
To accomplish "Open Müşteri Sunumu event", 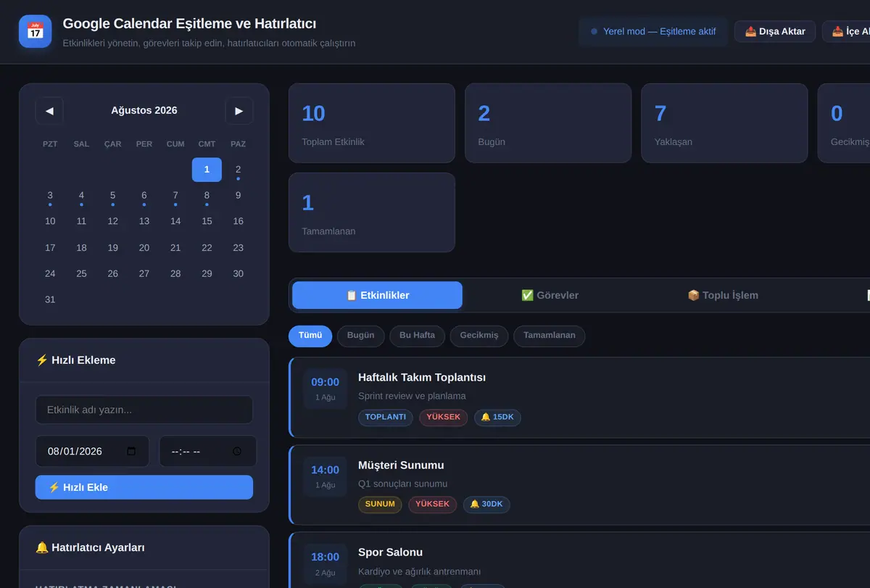I will click(579, 484).
